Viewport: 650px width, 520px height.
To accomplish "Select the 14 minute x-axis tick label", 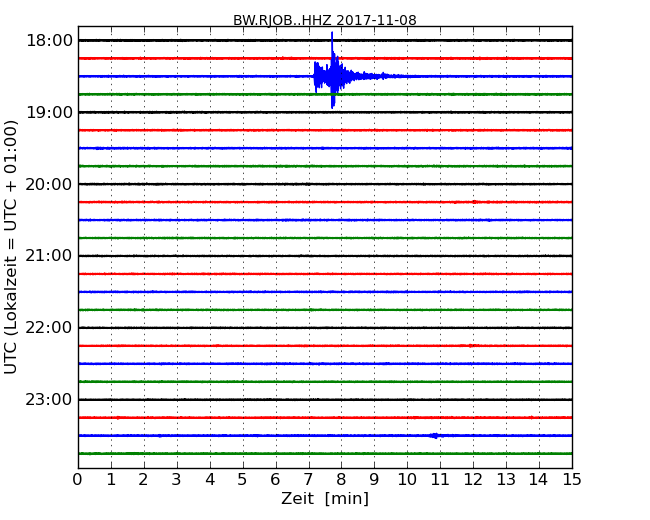I will tap(538, 479).
